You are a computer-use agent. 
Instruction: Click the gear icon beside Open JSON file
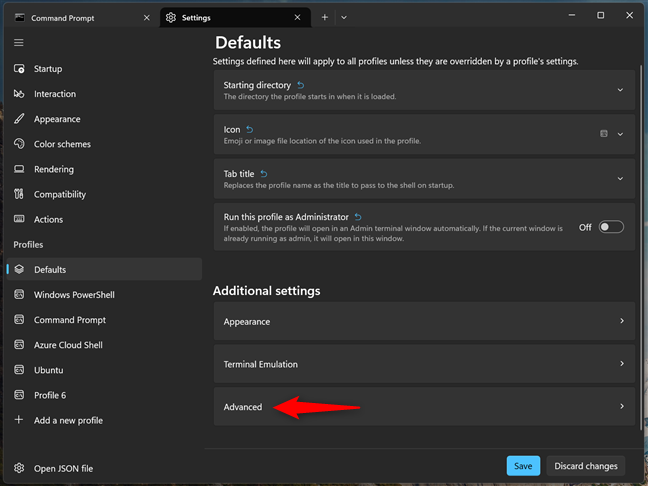[x=19, y=468]
